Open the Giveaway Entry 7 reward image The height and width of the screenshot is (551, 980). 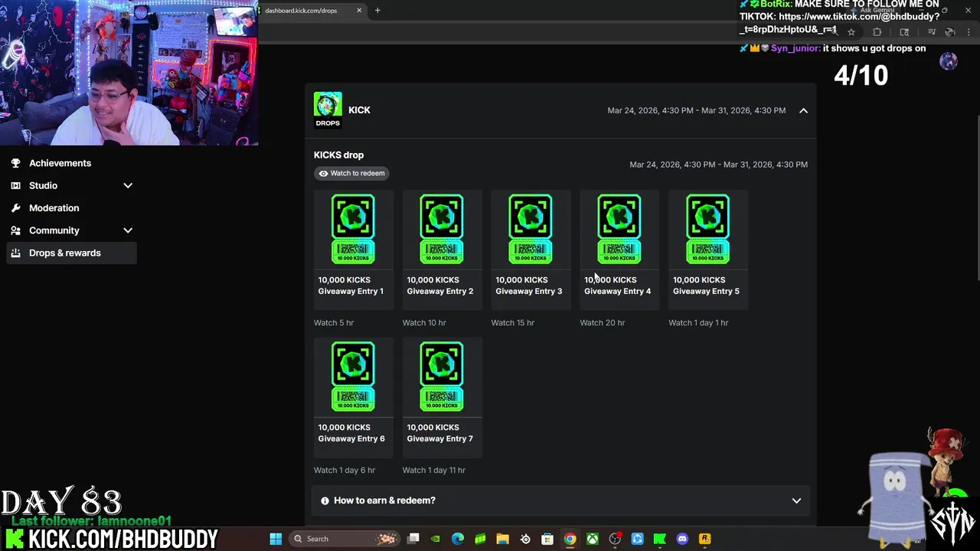(442, 377)
